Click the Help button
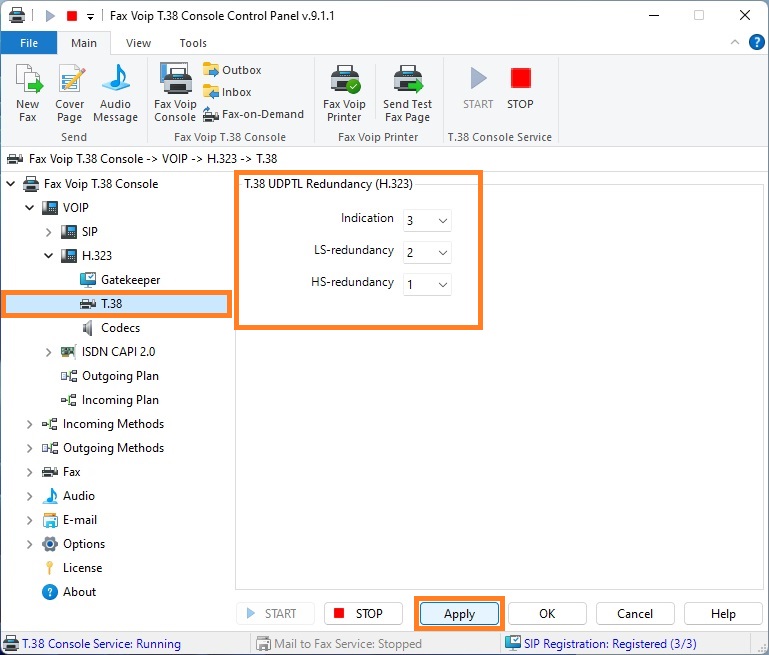The width and height of the screenshot is (769, 655). tap(723, 613)
